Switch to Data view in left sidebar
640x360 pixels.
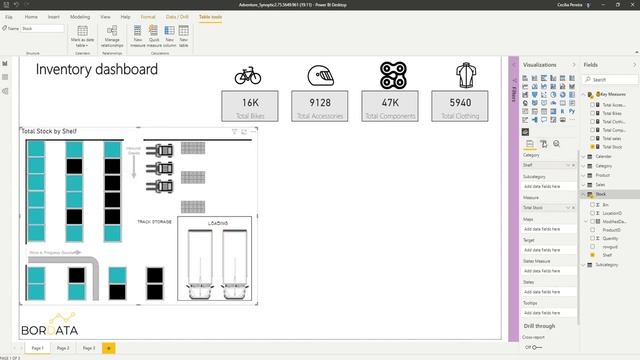pyautogui.click(x=5, y=77)
